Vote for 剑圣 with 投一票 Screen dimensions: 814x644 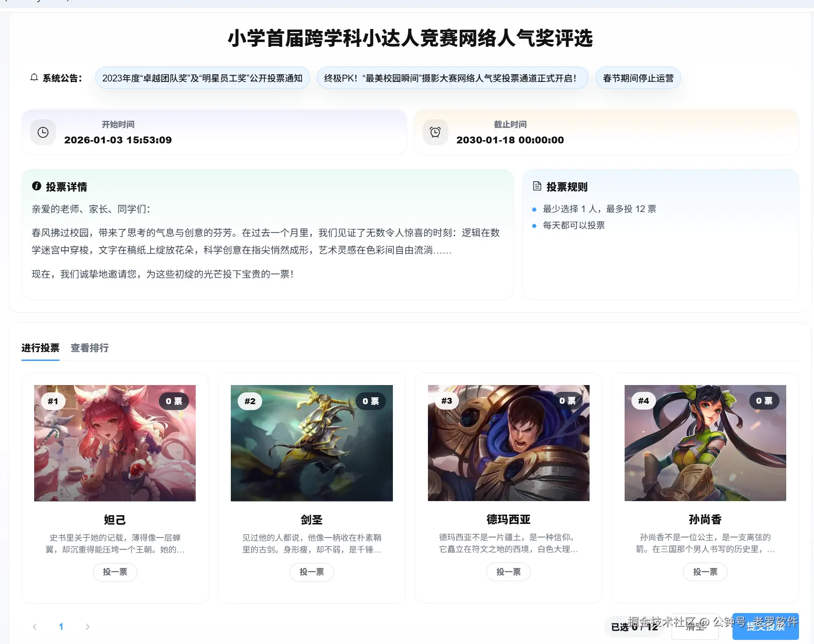(x=312, y=572)
